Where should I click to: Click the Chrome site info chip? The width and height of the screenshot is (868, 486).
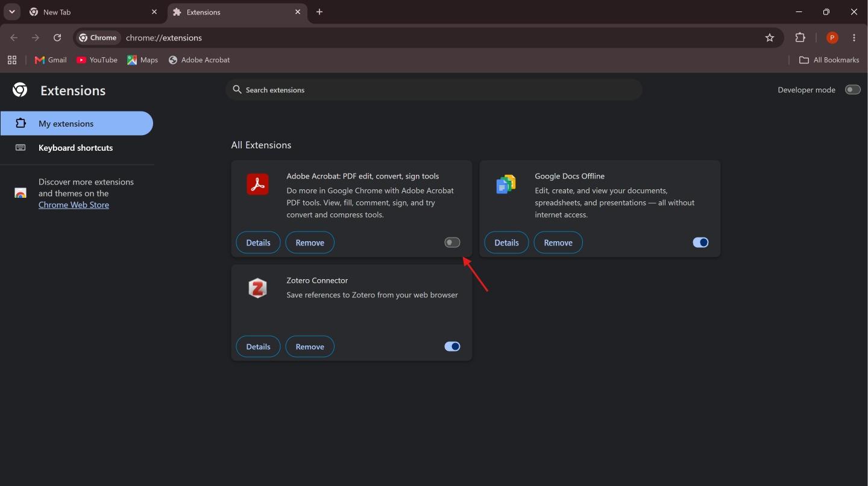click(x=98, y=37)
